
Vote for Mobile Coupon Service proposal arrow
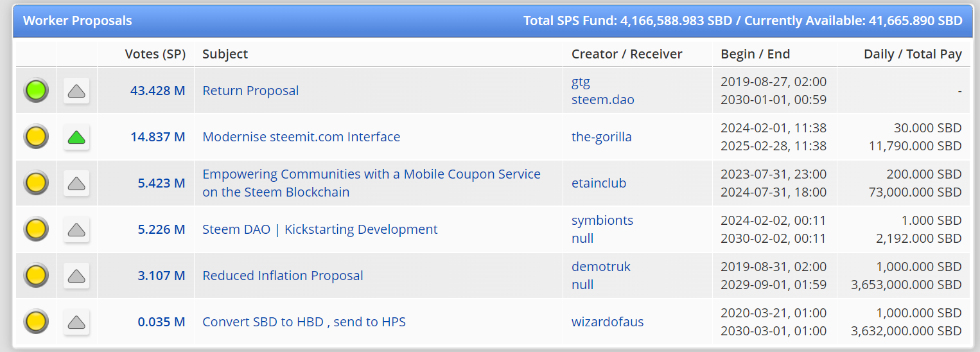pos(76,183)
